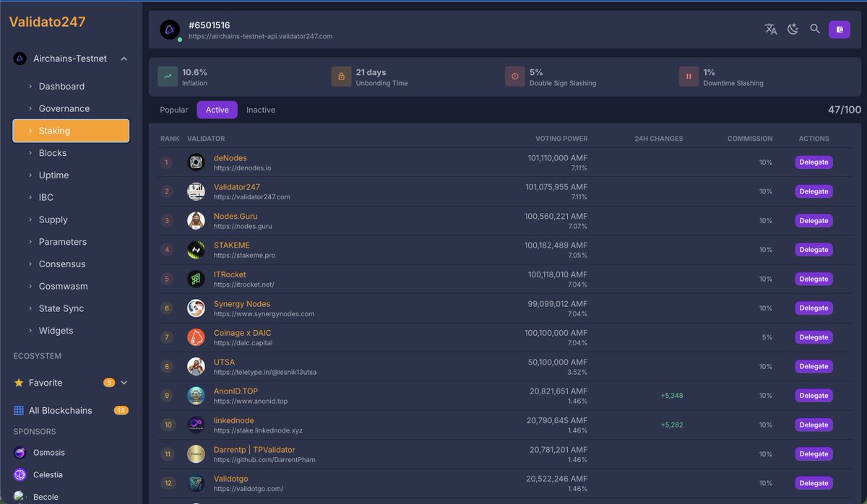867x504 pixels.
Task: Open Uptime in the sidebar
Action: tap(71, 175)
